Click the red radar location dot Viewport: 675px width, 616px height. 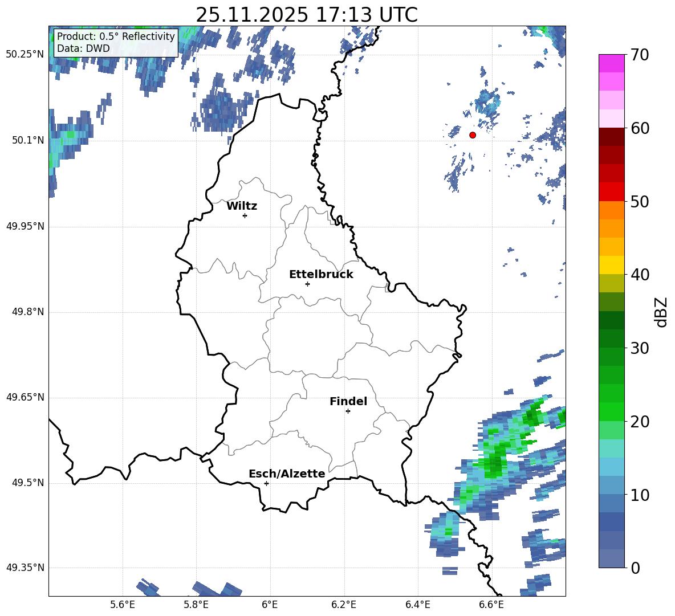473,135
